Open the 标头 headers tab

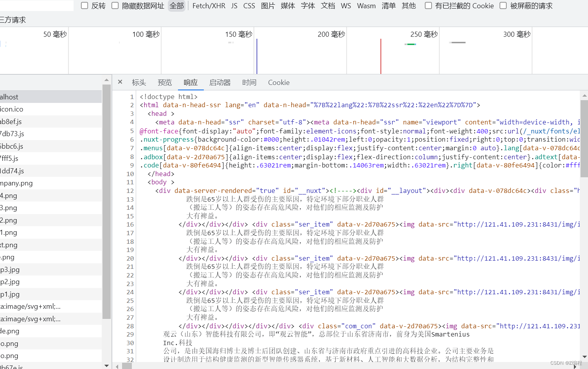139,83
